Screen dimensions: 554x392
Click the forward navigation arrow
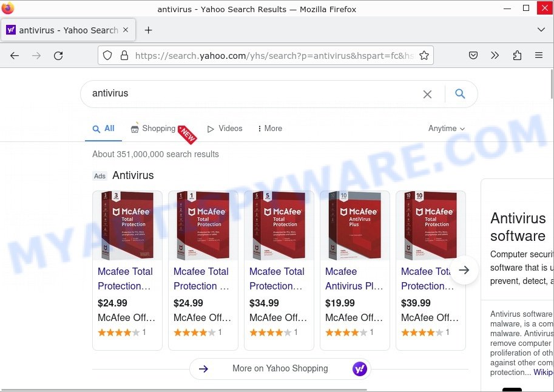[x=36, y=55]
